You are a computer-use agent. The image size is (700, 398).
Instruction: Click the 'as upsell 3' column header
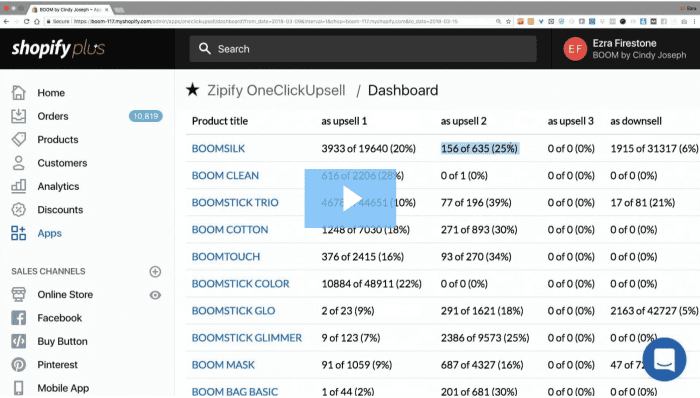click(571, 121)
